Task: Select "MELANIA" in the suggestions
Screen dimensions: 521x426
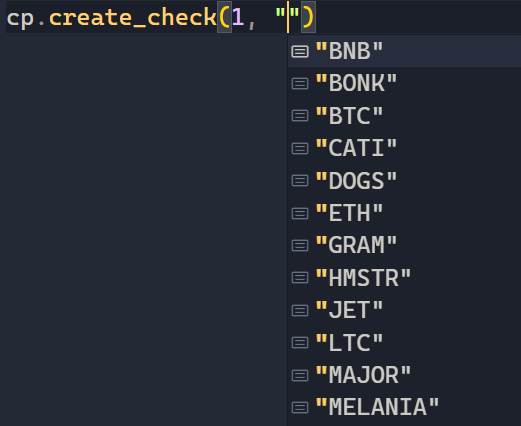Action: 404,407
